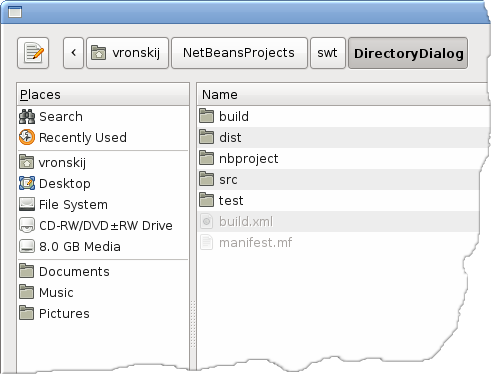Go to the swt path button

click(x=328, y=53)
